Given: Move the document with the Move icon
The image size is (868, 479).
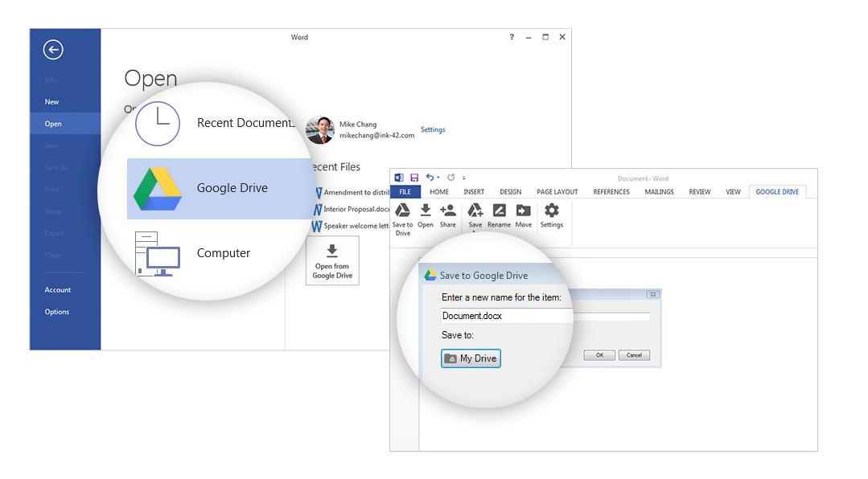Looking at the screenshot, I should pyautogui.click(x=523, y=215).
